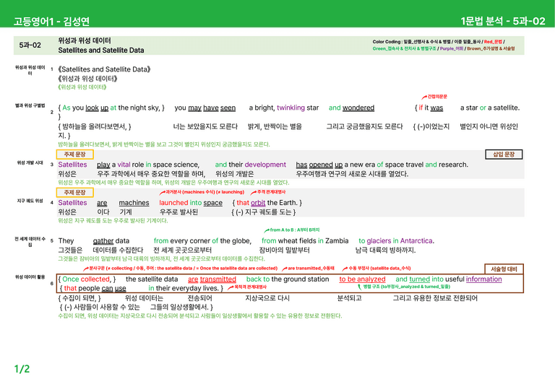Click the Korean text '남극 대륙의 빙하까지.'
555x392 pixels.
click(x=385, y=251)
